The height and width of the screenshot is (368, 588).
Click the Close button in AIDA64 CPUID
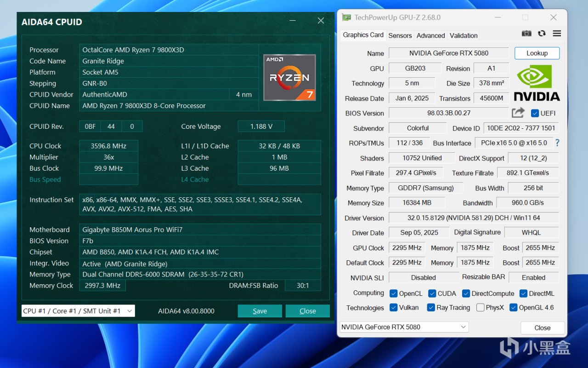click(307, 311)
